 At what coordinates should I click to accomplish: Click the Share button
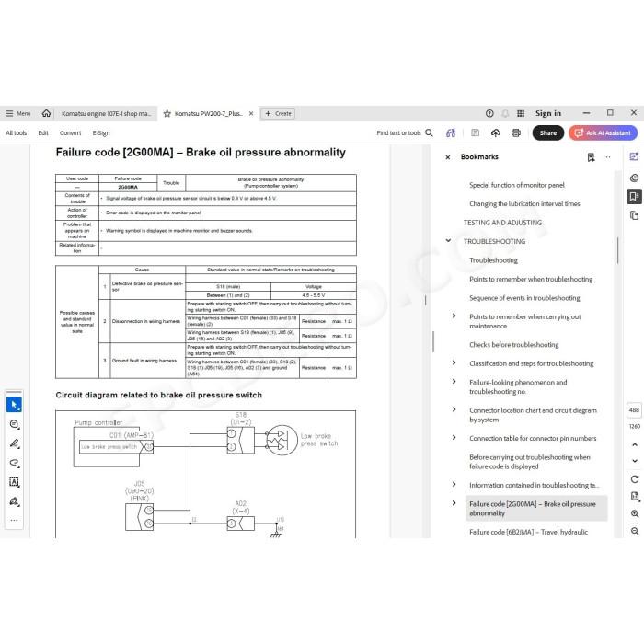click(548, 133)
